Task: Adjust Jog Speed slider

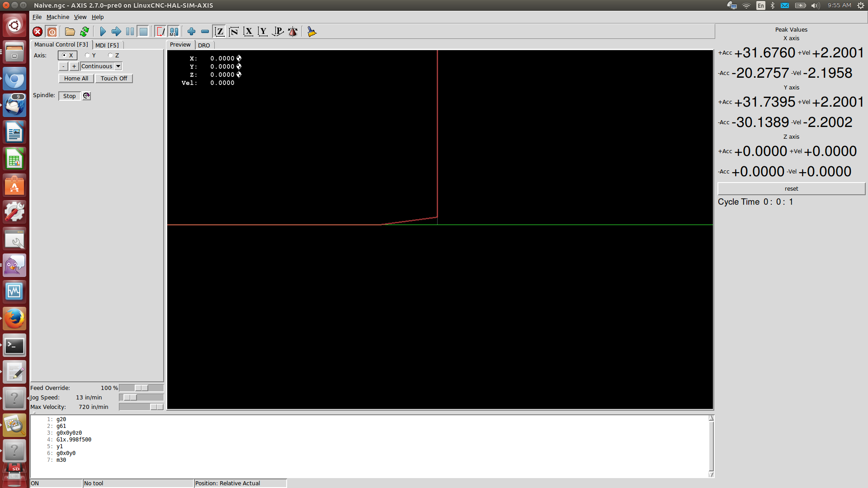Action: [141, 398]
